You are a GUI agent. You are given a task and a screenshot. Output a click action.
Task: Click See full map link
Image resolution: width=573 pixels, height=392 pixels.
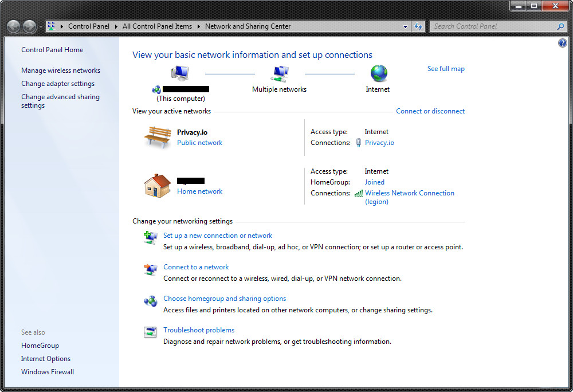(x=446, y=69)
